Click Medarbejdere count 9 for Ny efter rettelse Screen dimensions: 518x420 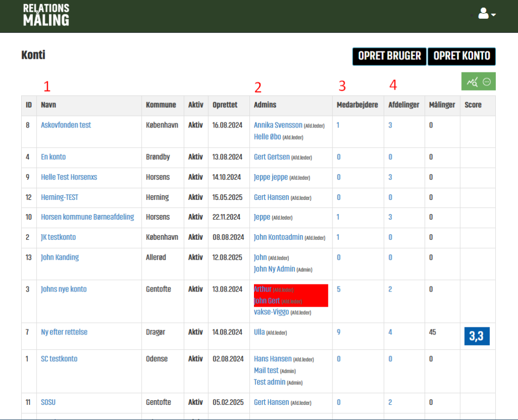click(x=338, y=332)
